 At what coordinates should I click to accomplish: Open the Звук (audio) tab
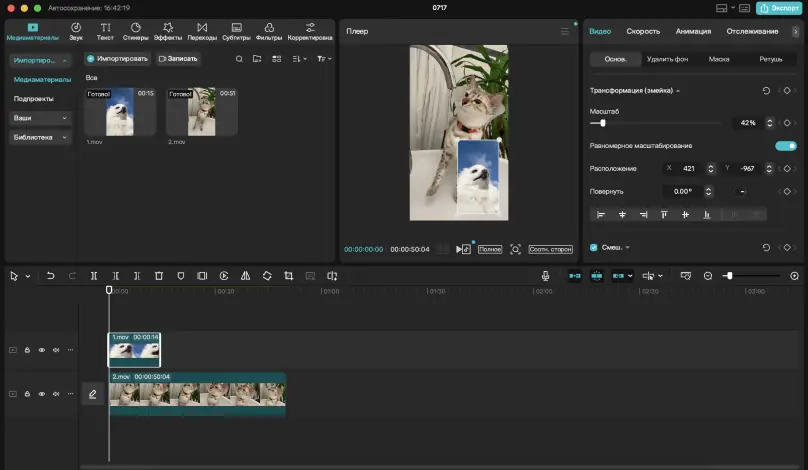pyautogui.click(x=76, y=31)
